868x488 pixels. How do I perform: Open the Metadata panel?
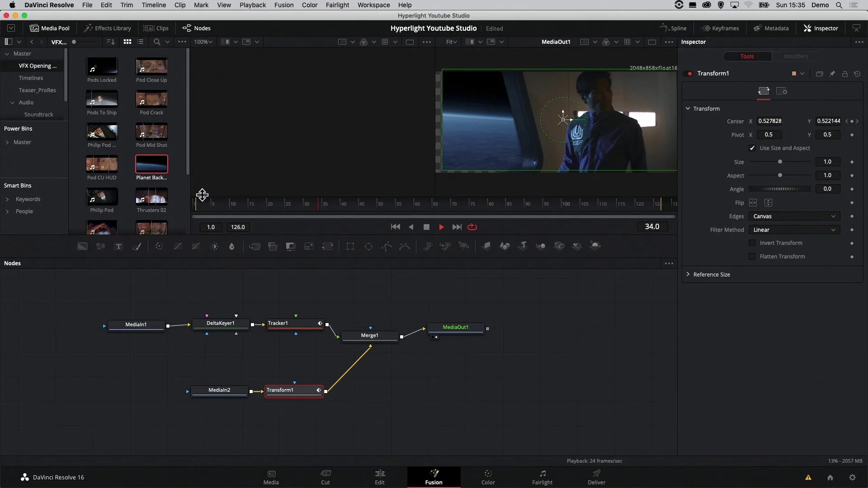click(771, 28)
